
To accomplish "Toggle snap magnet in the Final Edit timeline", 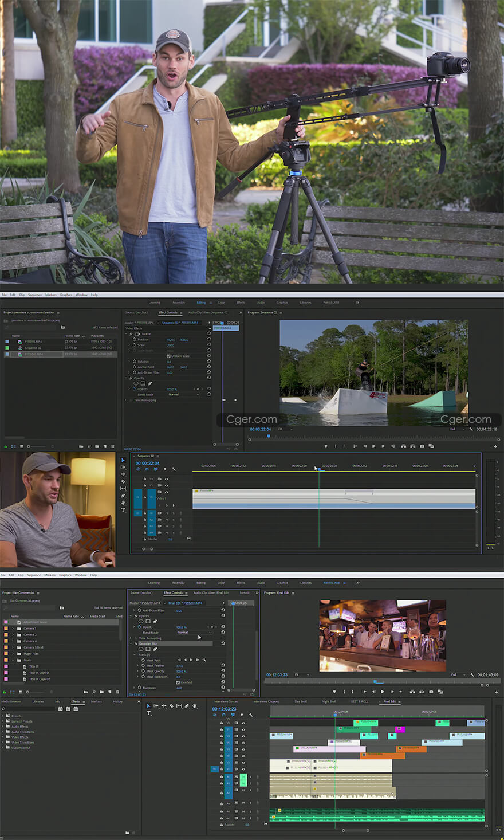I will click(223, 715).
